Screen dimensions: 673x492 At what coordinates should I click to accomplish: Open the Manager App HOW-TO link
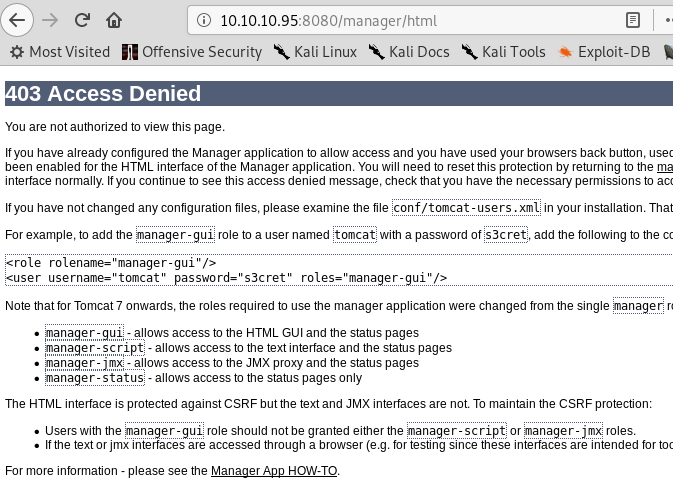click(274, 471)
